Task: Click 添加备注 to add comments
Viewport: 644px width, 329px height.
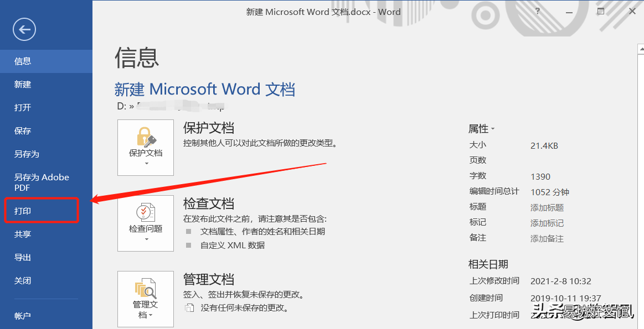Action: [547, 239]
